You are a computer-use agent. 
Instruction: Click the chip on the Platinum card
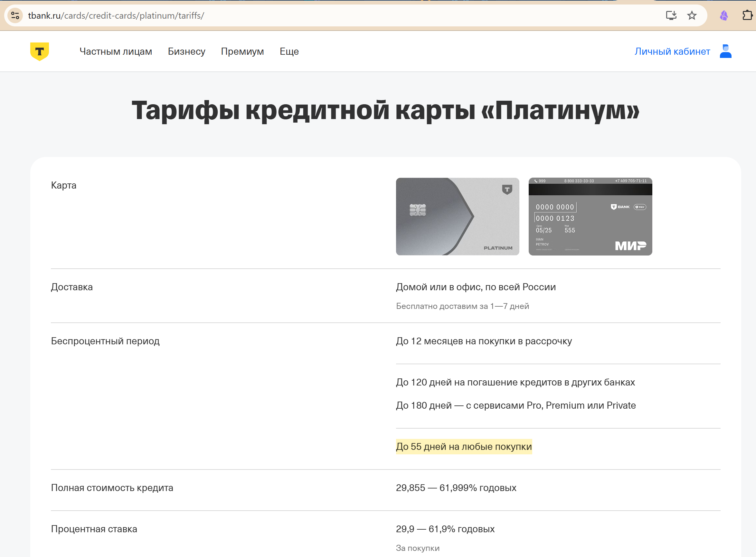point(417,210)
